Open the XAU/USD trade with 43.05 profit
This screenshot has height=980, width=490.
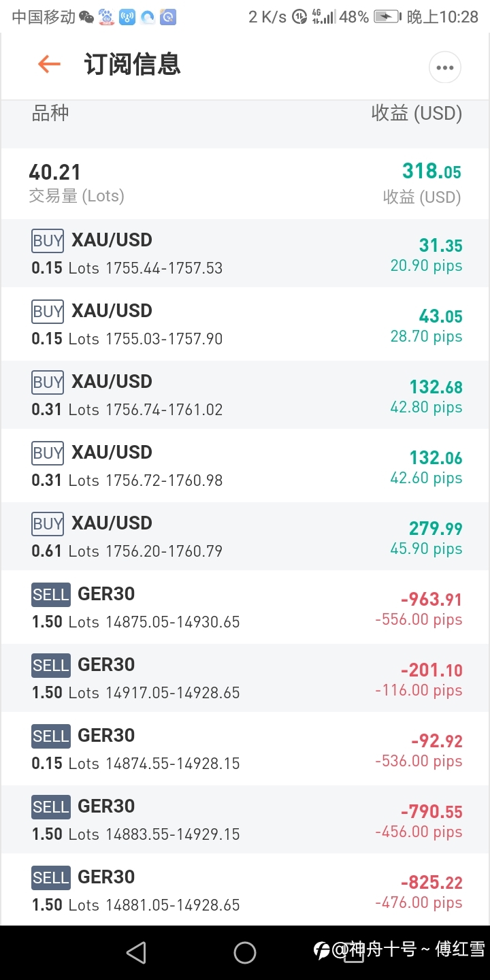tap(245, 324)
